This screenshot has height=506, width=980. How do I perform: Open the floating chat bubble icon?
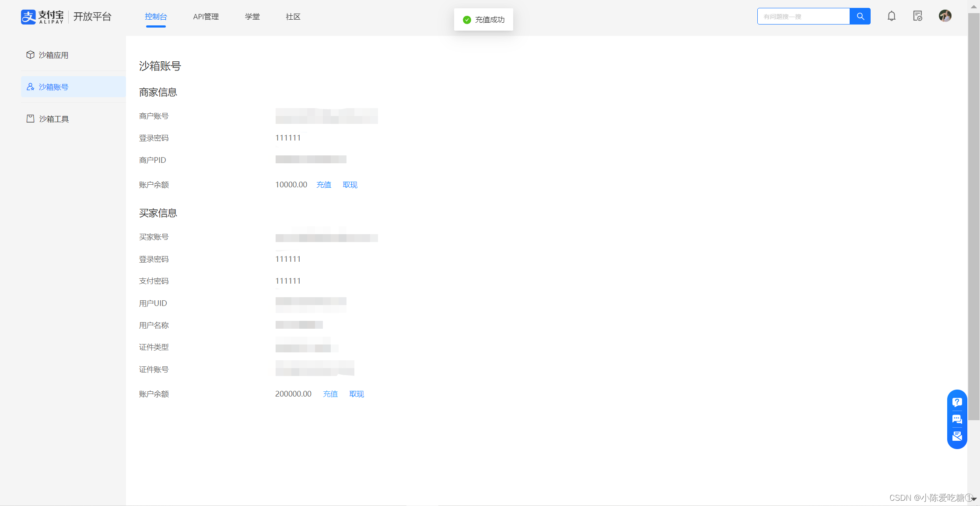point(957,419)
